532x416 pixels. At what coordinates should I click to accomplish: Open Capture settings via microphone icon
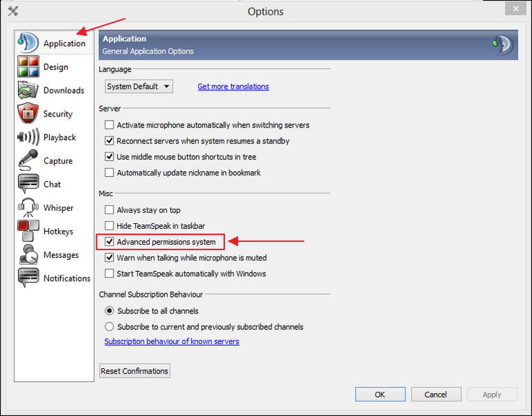point(28,161)
